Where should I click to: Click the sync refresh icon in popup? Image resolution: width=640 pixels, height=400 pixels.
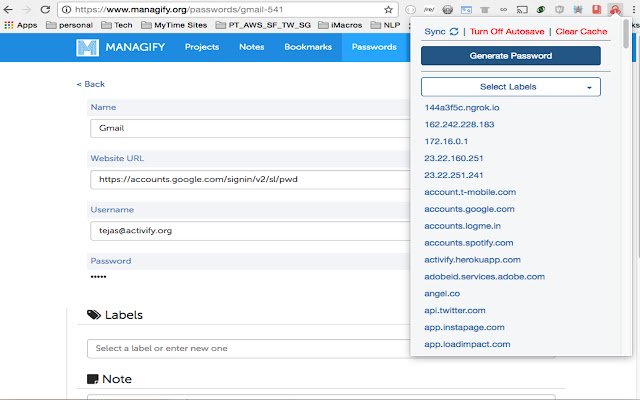tap(453, 31)
